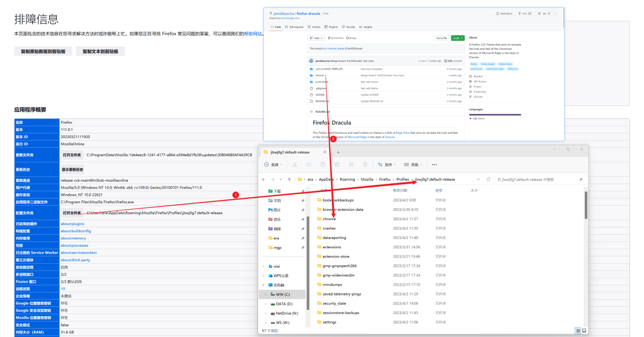Expand the DATA (D:) drive tree node
The width and height of the screenshot is (644, 337).
tap(264, 304)
